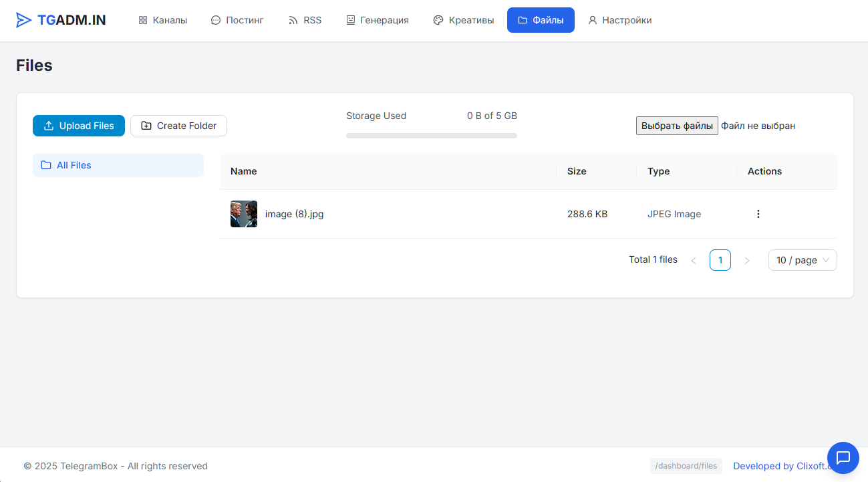Open the RSS feed page

pyautogui.click(x=305, y=20)
